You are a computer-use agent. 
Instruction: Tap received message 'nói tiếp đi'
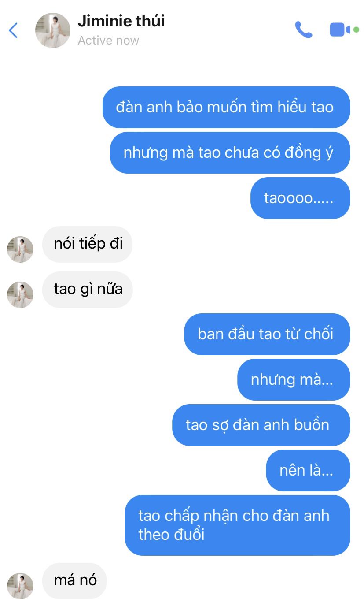pos(87,244)
